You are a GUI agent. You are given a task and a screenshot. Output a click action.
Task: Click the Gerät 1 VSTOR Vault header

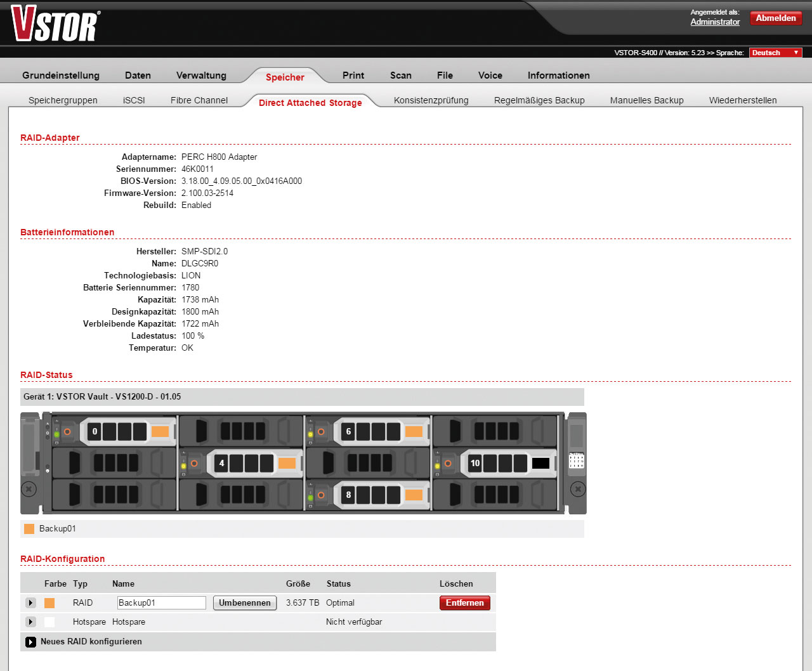302,397
